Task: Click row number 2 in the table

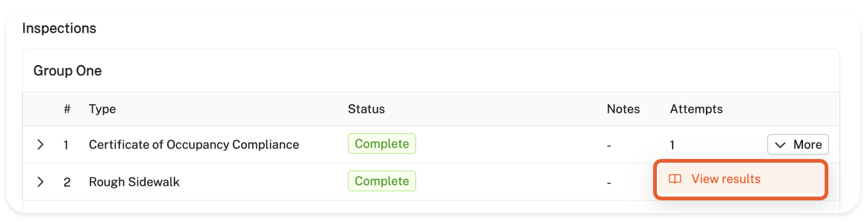Action: coord(67,182)
